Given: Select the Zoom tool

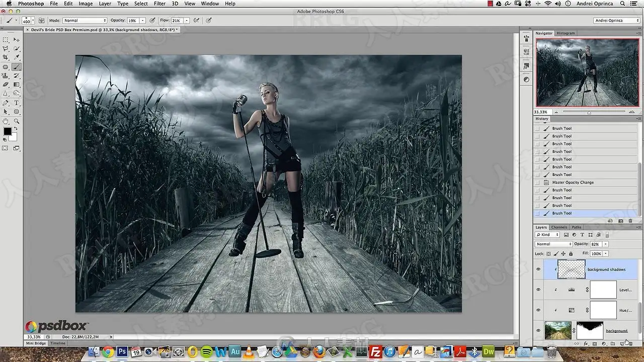Looking at the screenshot, I should click(x=17, y=121).
